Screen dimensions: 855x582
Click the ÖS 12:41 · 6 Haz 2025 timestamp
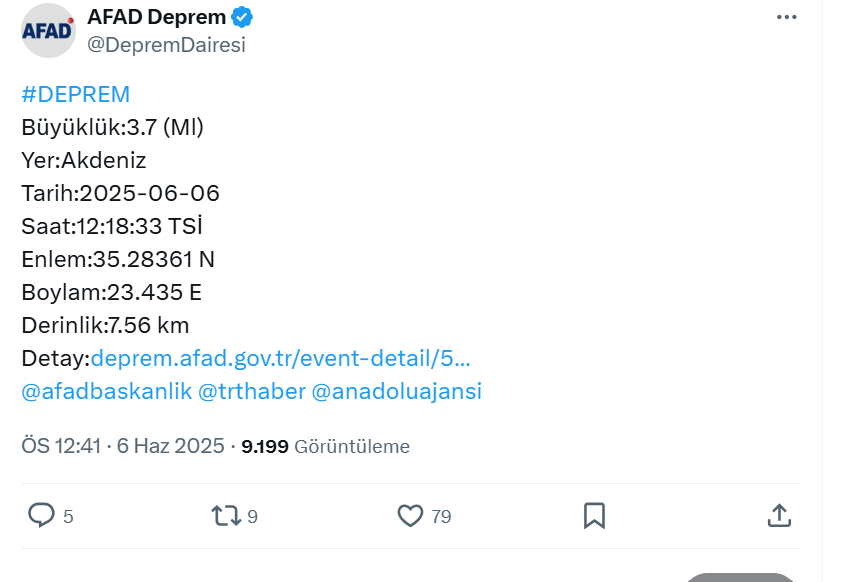[123, 446]
